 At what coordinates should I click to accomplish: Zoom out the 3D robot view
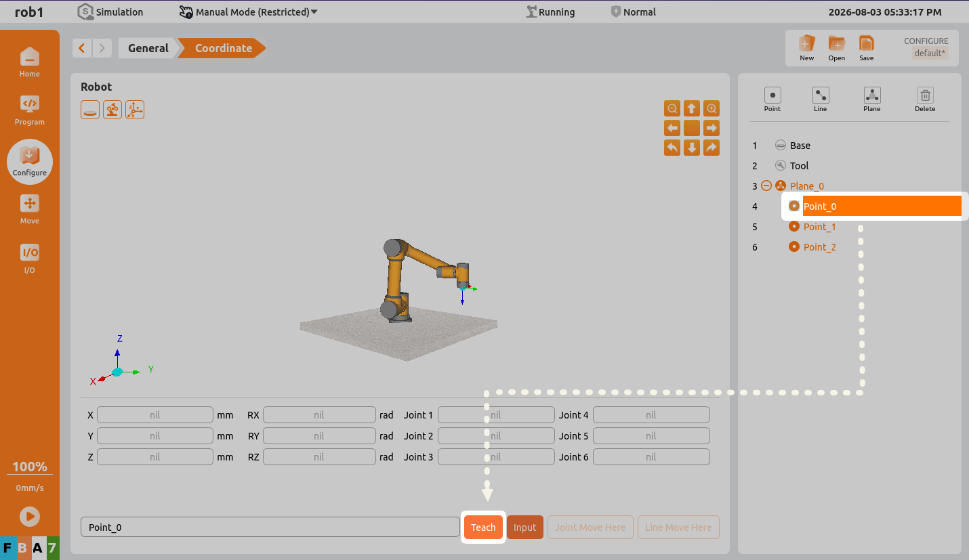tap(672, 108)
